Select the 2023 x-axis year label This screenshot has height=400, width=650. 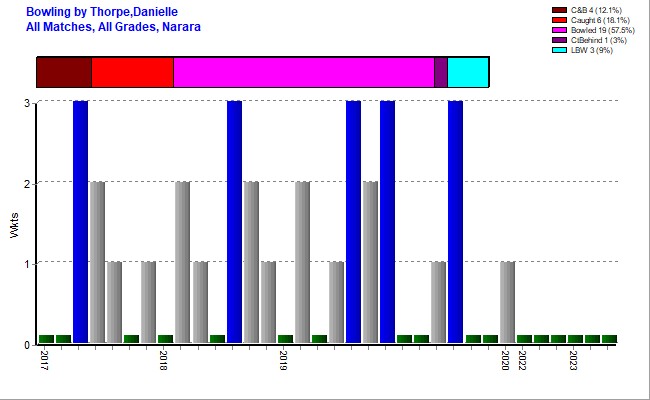(573, 360)
